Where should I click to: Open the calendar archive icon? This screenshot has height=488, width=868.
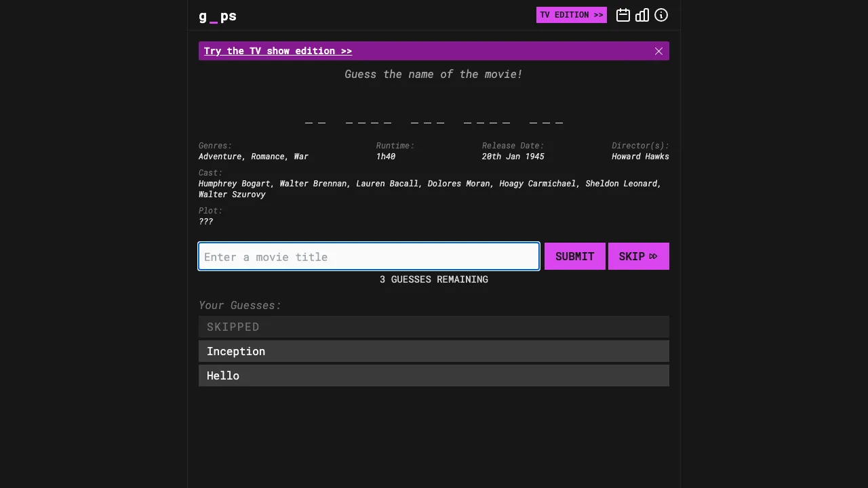pyautogui.click(x=623, y=15)
